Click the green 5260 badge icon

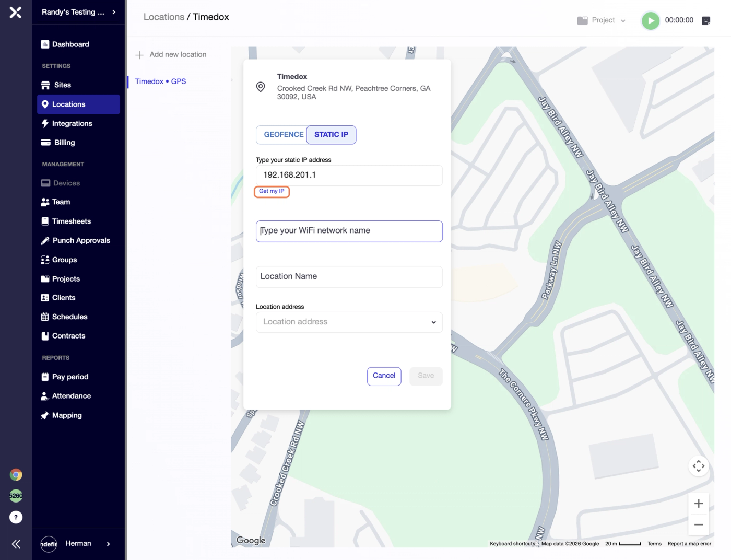pos(16,496)
